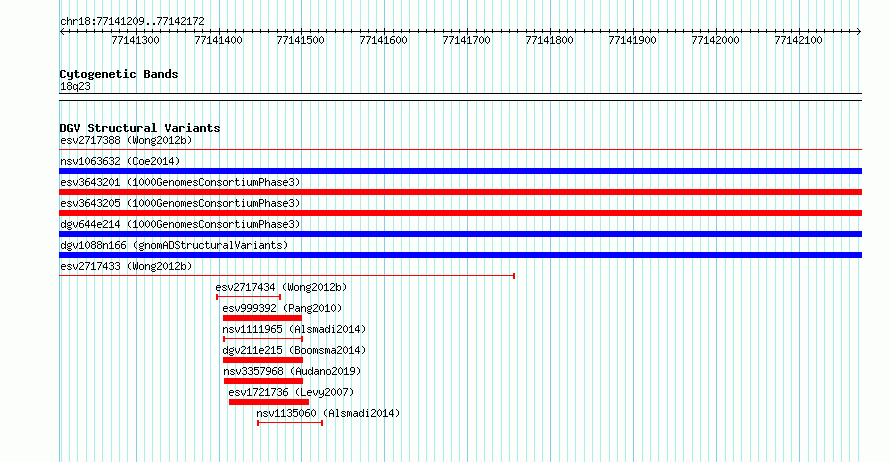This screenshot has width=890, height=462.
Task: Open the esv2717434 (Wong2012b) label
Action: point(281,287)
